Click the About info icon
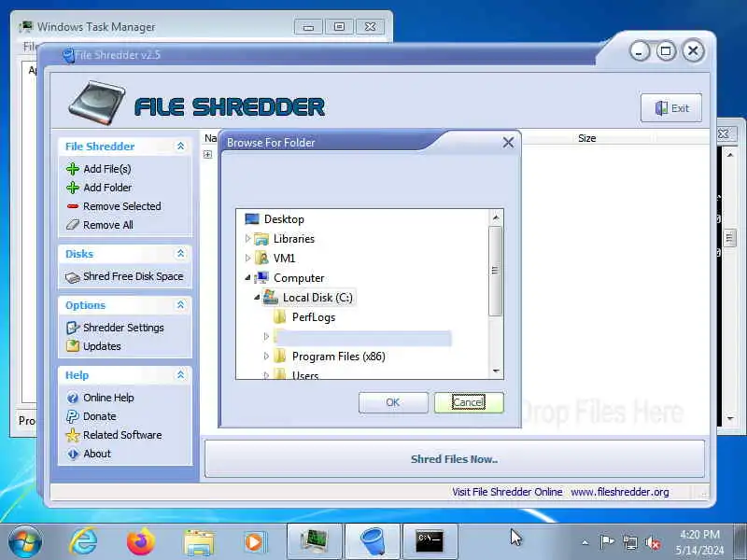 point(73,454)
